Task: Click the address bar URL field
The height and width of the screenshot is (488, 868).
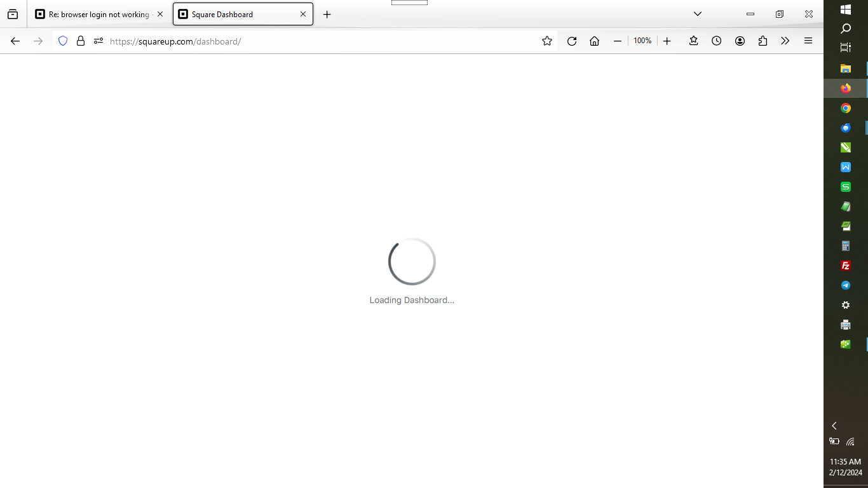Action: pos(318,41)
